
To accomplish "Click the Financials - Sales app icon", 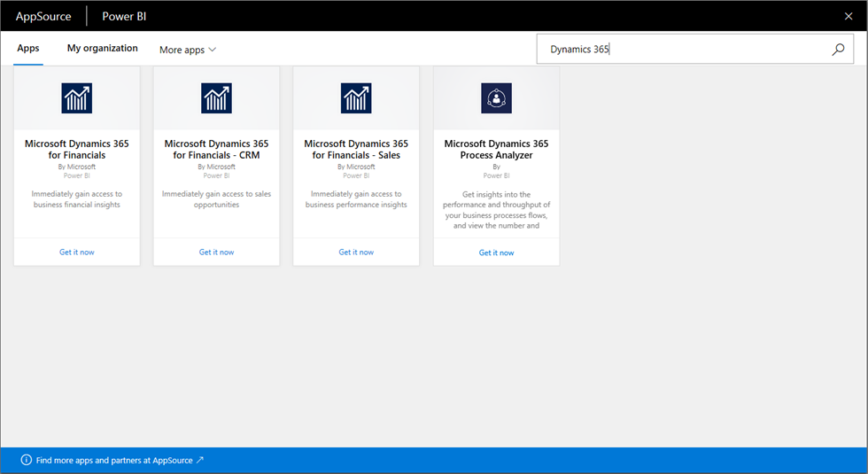I will pos(356,98).
